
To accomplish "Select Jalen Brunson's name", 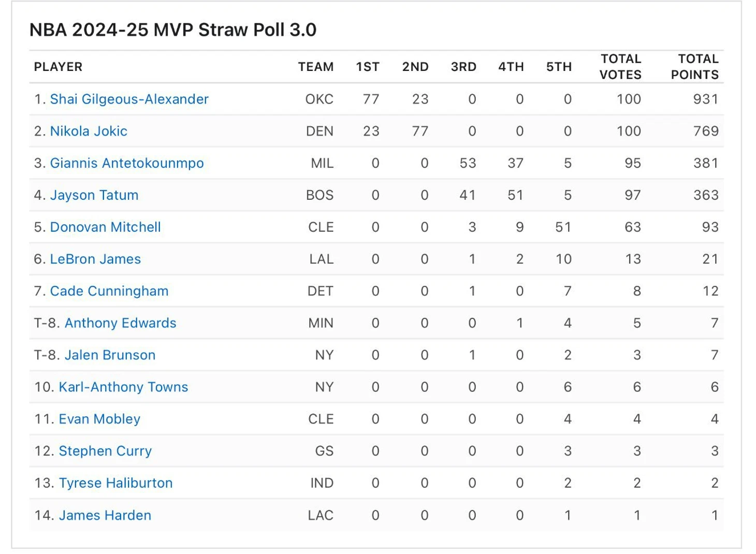I will [x=110, y=355].
